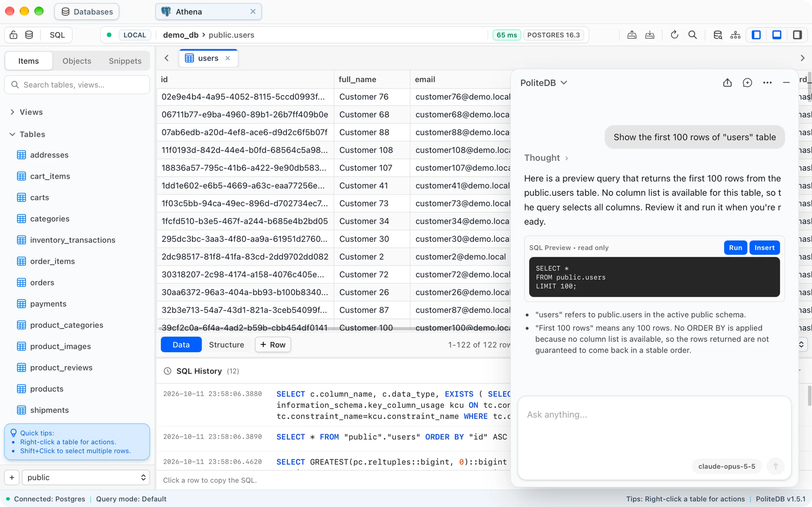The height and width of the screenshot is (507, 812).
Task: Run the SQL preview query
Action: pos(735,248)
